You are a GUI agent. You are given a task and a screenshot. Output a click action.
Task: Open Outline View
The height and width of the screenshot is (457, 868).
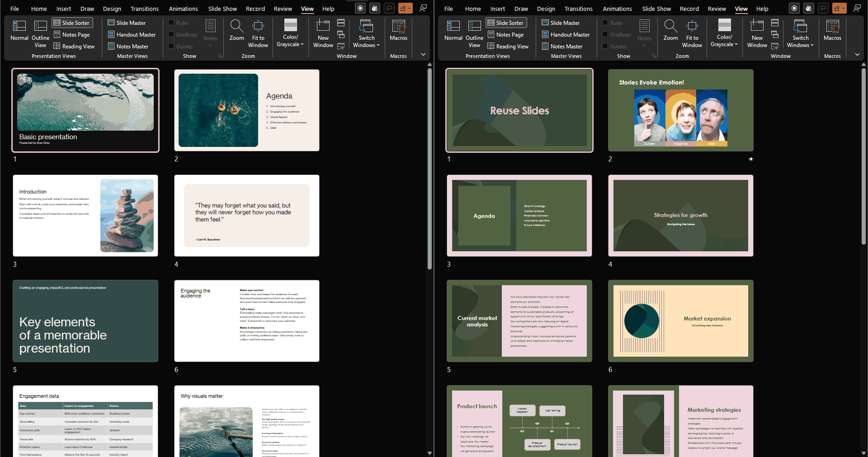tap(40, 33)
